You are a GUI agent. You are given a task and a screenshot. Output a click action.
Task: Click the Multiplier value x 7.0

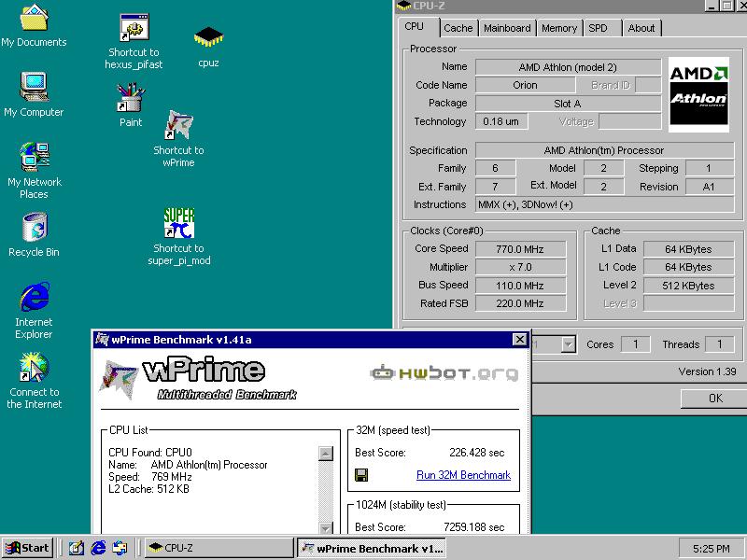coord(520,267)
